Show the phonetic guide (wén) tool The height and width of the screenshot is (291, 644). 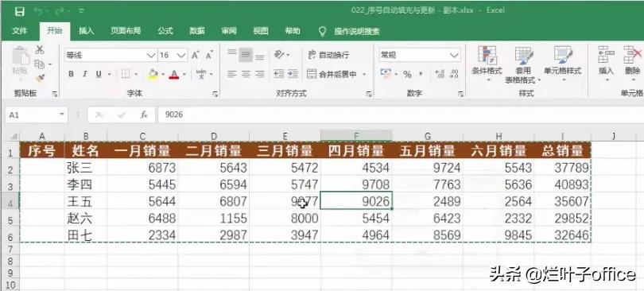(x=201, y=74)
